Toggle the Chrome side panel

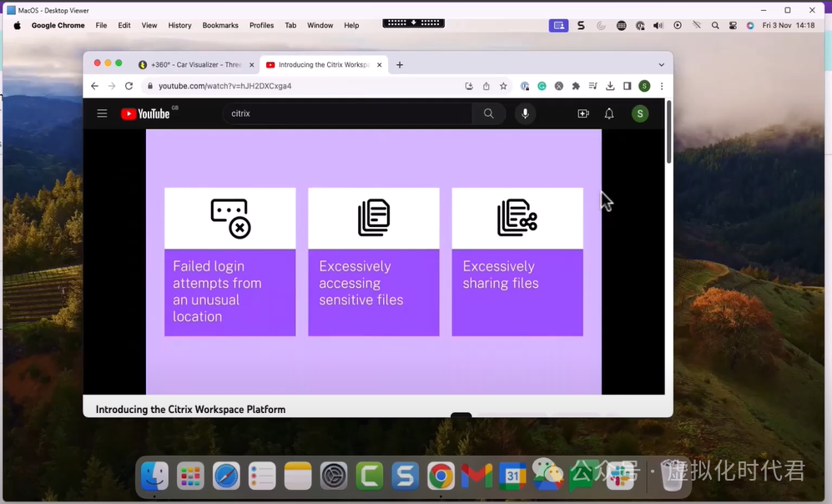(628, 86)
